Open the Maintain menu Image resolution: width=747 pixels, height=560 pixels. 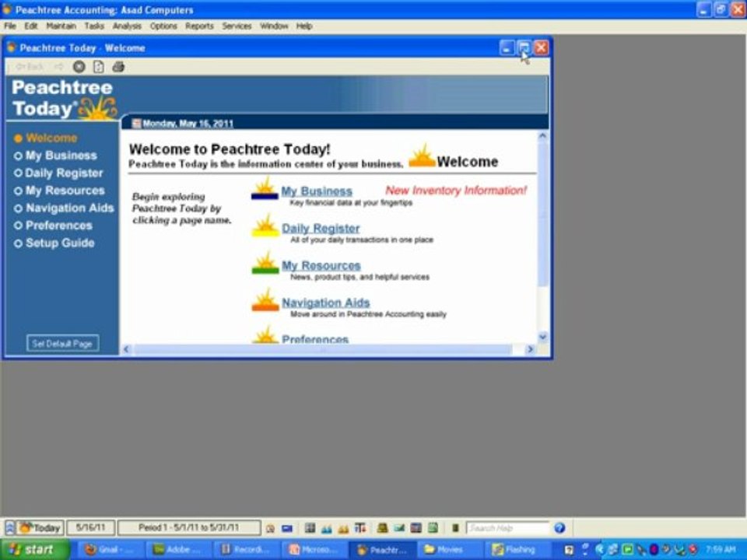tap(61, 26)
